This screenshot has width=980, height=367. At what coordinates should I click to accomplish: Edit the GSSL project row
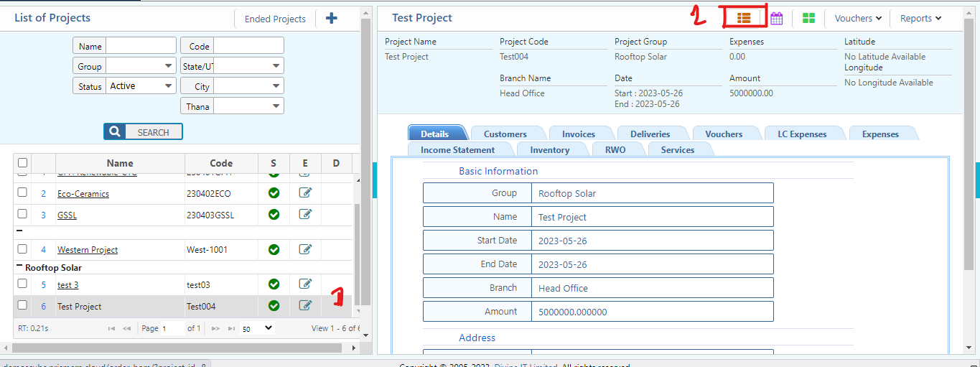click(305, 214)
